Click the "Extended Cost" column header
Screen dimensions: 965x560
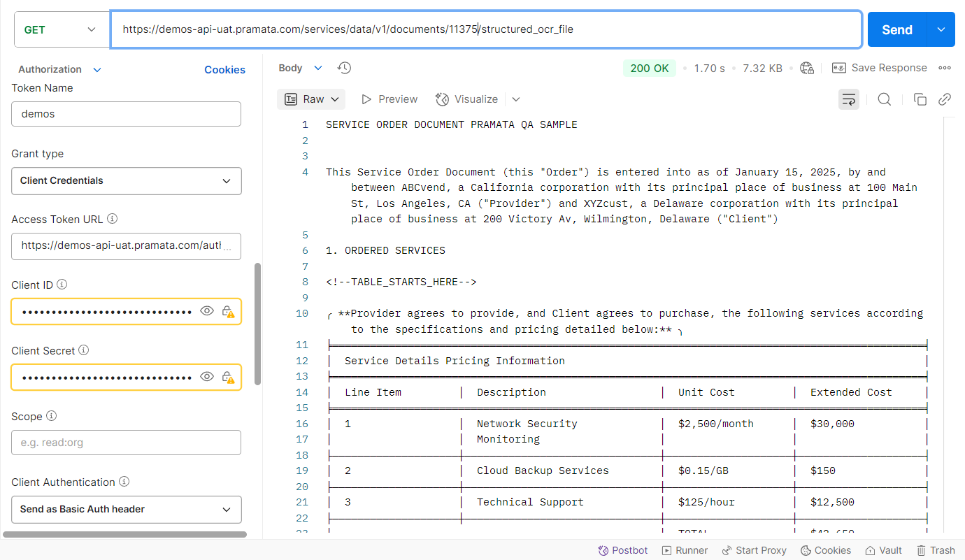851,392
